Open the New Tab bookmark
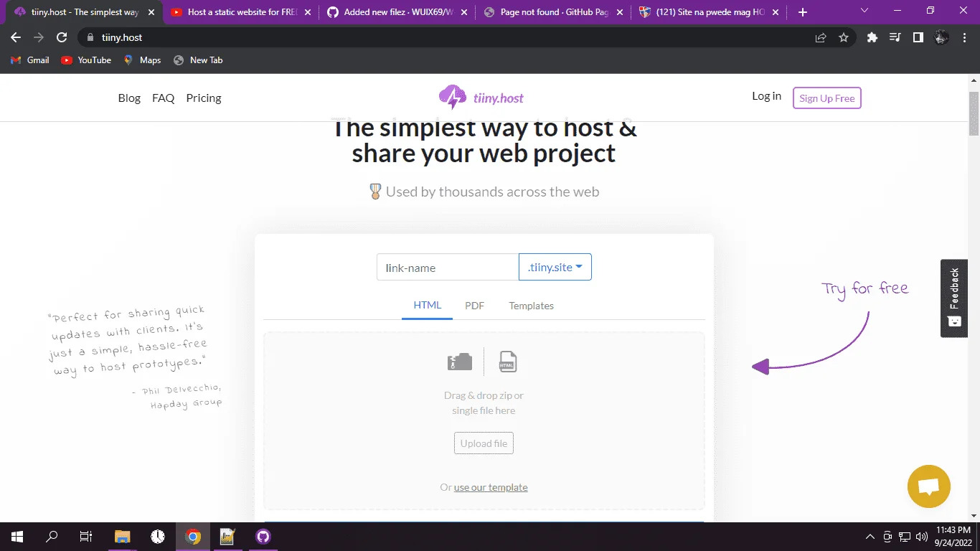Image resolution: width=980 pixels, height=551 pixels. point(198,60)
